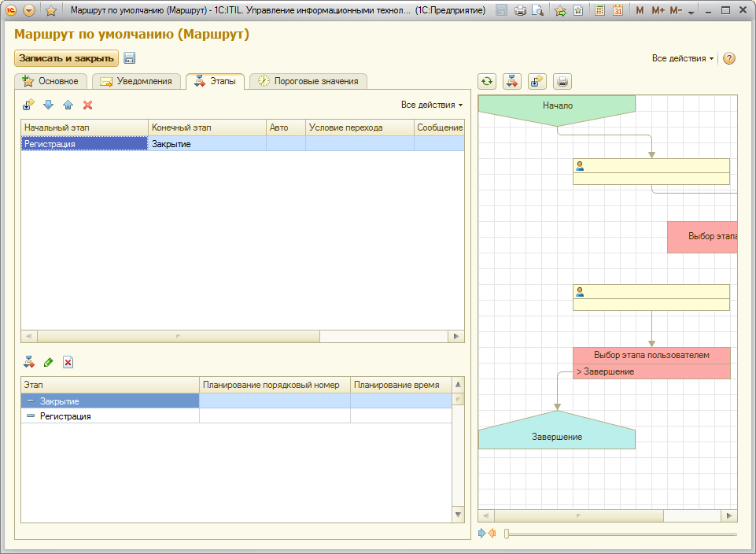Click the printer icon above the route diagram

562,81
